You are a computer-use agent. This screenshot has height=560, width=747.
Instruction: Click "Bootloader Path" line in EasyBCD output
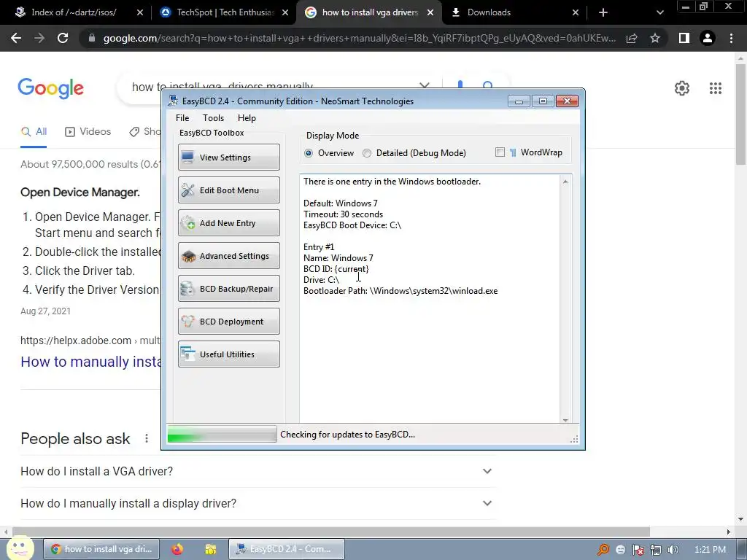(400, 291)
